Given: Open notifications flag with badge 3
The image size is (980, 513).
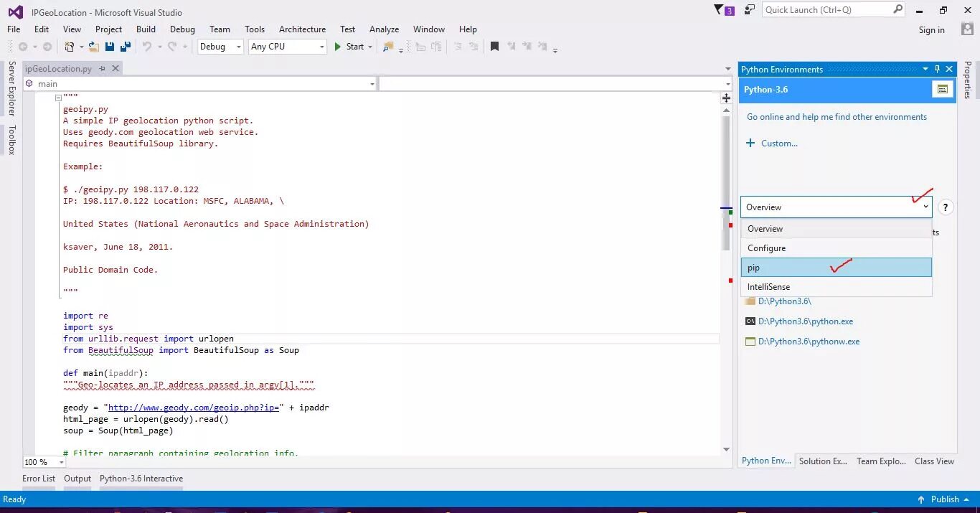Looking at the screenshot, I should click(725, 10).
